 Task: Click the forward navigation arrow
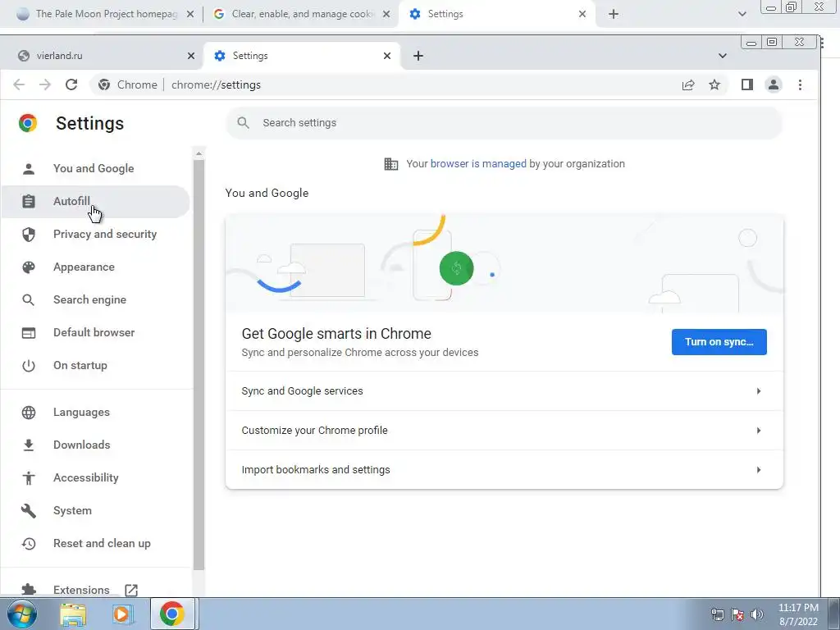click(45, 84)
